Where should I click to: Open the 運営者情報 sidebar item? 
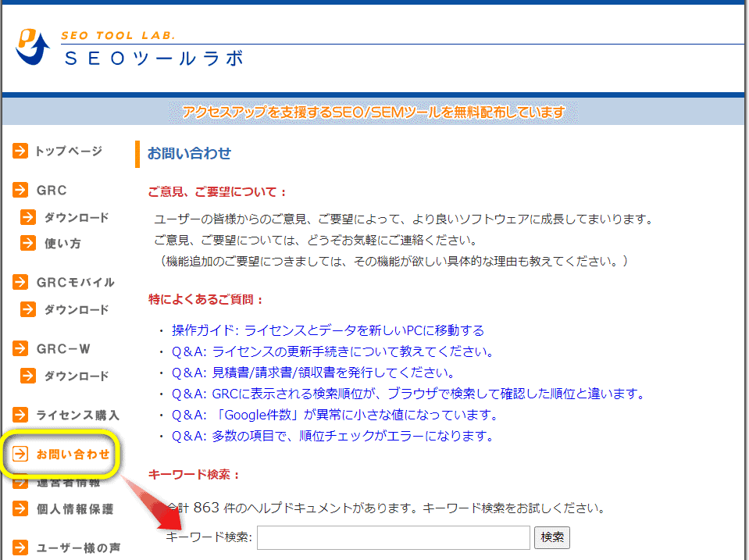pos(68,483)
